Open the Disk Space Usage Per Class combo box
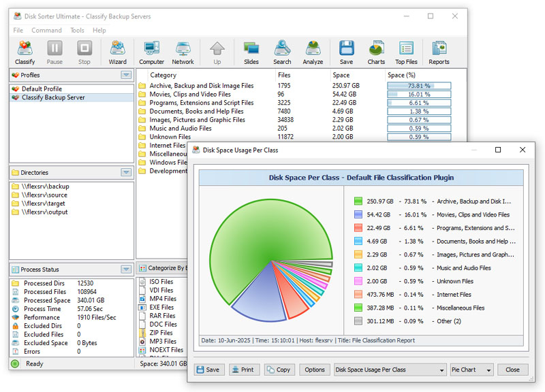 390,370
